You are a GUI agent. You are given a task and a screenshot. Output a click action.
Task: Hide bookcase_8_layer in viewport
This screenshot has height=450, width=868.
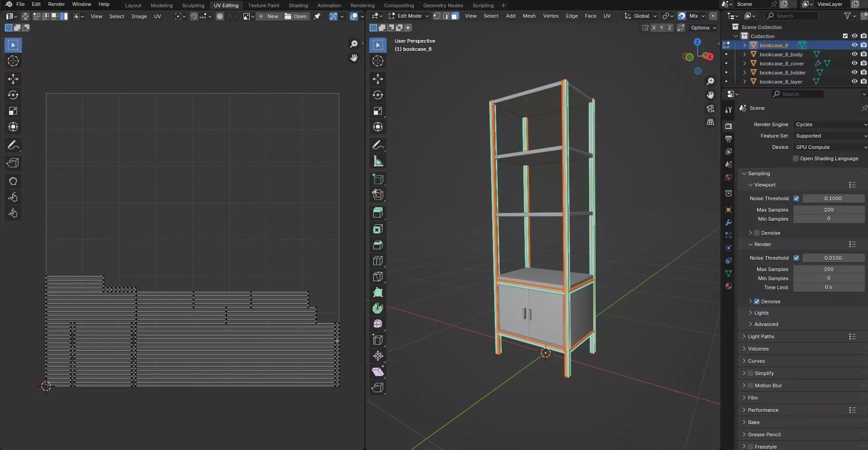(x=854, y=81)
